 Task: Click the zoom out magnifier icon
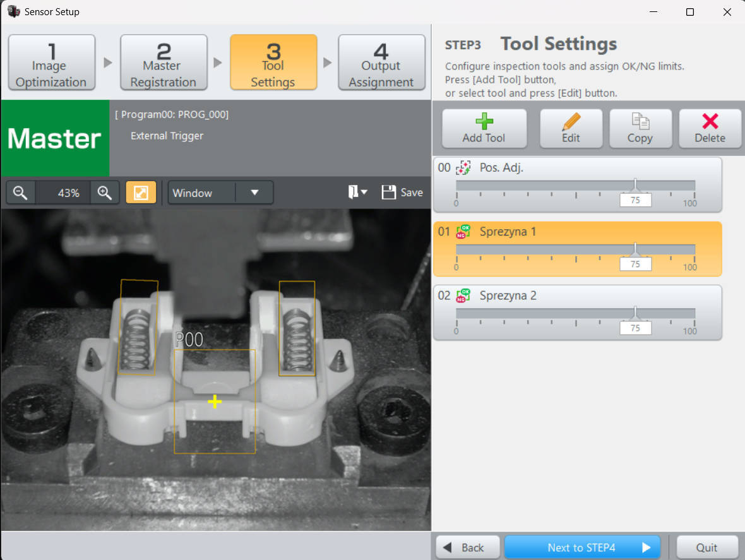[x=21, y=193]
